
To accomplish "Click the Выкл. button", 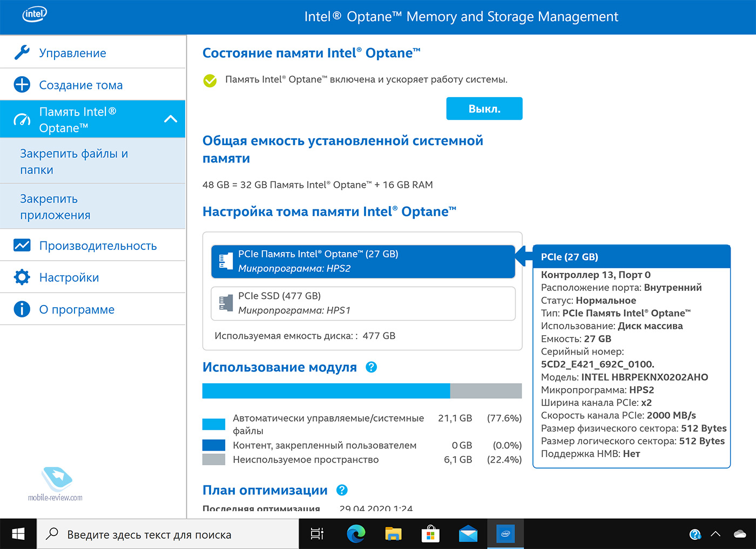I will point(484,109).
